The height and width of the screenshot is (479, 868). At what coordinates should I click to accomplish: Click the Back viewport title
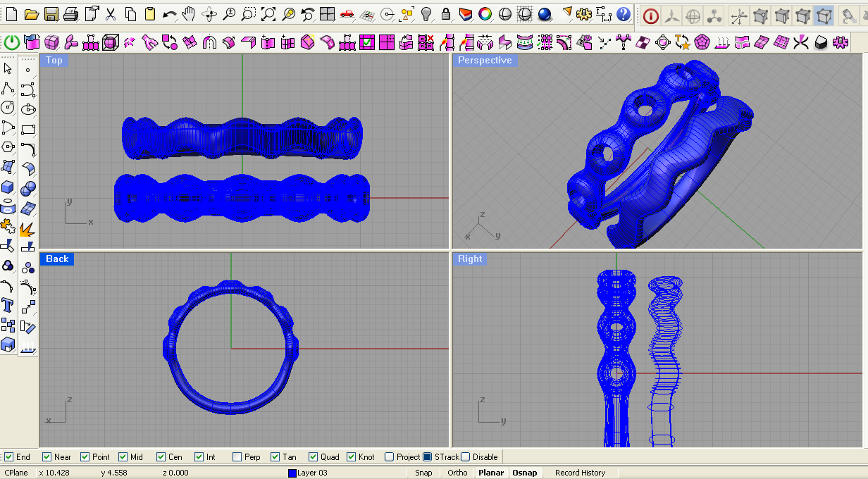pyautogui.click(x=57, y=259)
